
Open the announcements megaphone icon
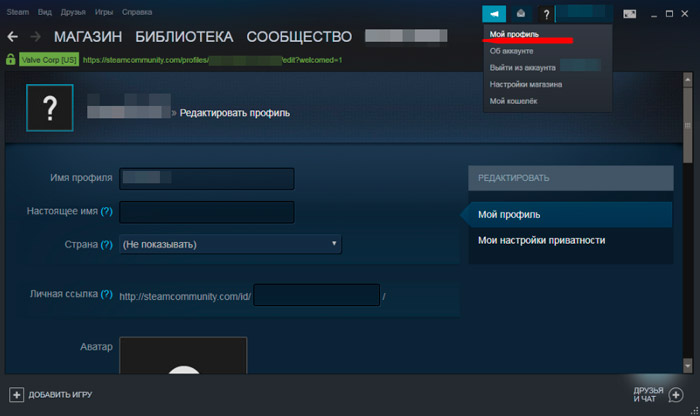point(495,13)
